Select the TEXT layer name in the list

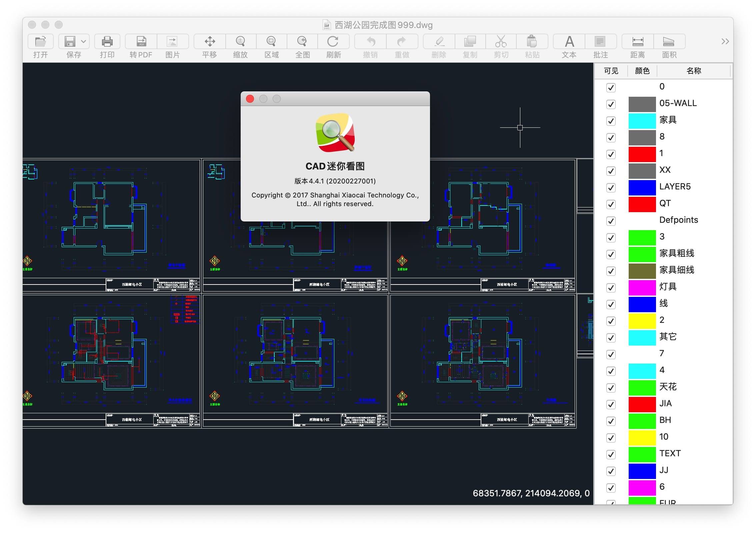click(670, 453)
